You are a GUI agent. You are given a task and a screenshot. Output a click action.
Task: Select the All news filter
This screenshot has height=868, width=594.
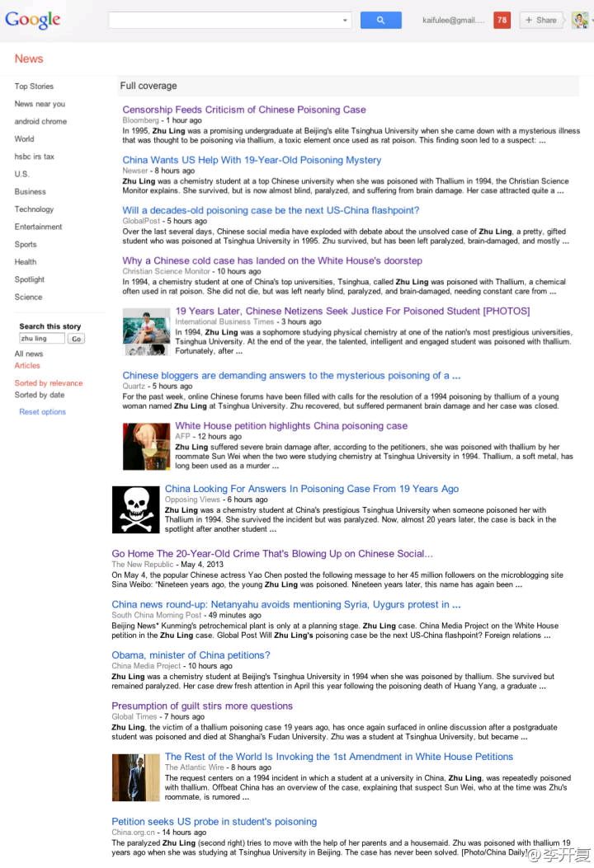coord(29,354)
